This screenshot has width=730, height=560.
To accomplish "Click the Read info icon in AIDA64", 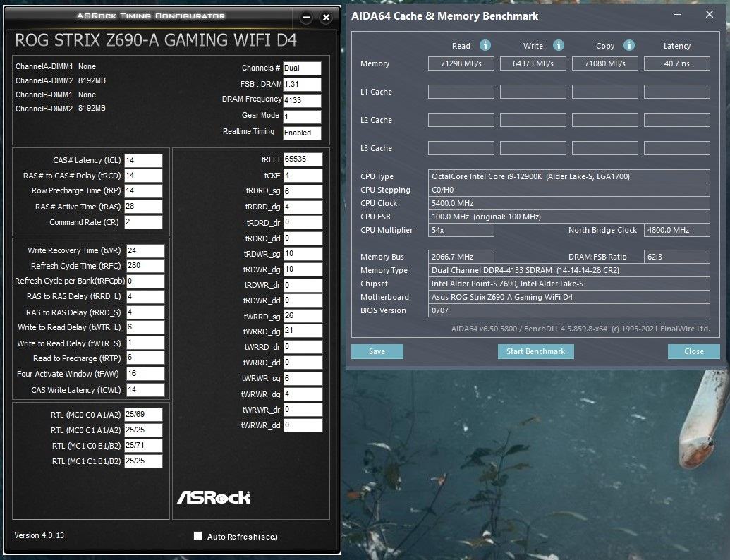I will (485, 45).
